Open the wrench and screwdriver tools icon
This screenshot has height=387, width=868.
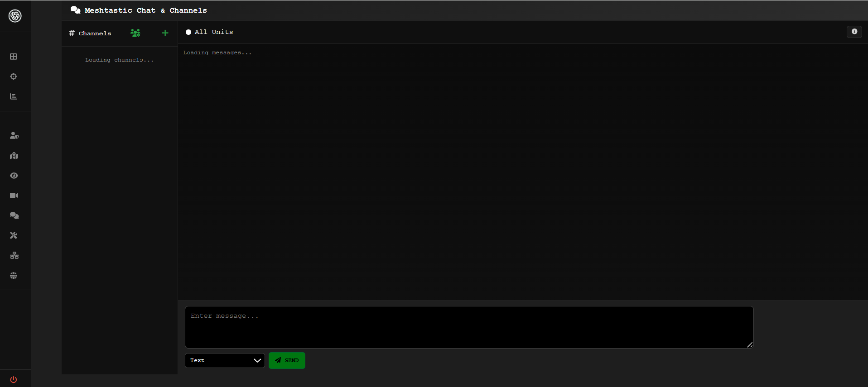[x=14, y=235]
